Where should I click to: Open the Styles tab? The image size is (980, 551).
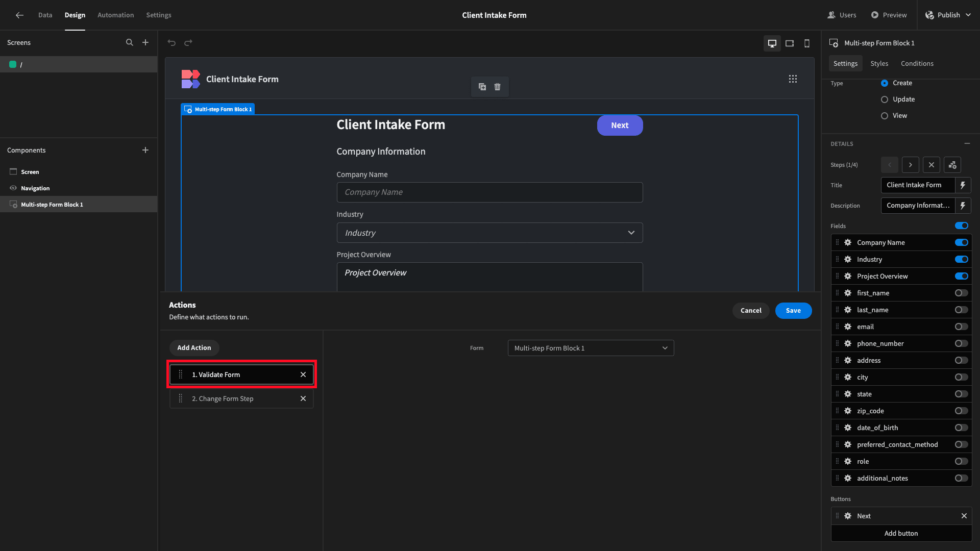coord(879,64)
